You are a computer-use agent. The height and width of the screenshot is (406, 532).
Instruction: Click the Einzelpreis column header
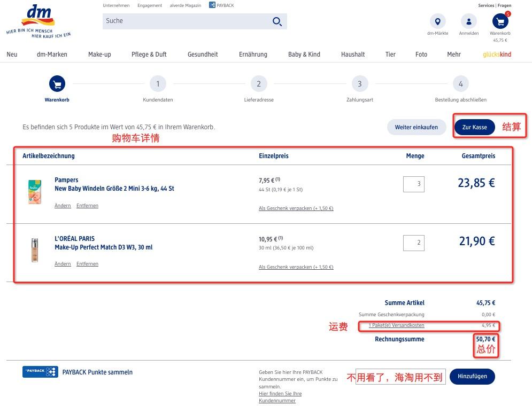point(273,156)
